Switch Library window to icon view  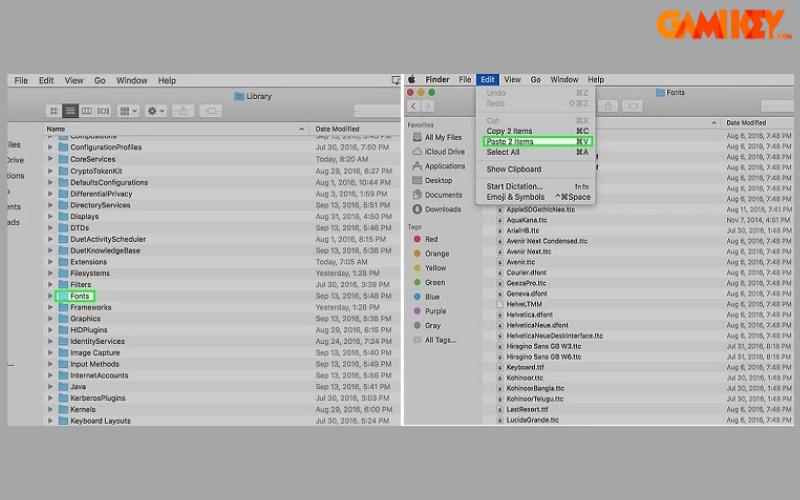[x=53, y=110]
